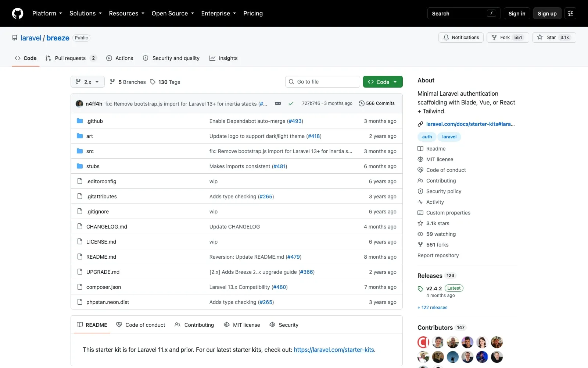Click the Notifications bell button

point(461,38)
